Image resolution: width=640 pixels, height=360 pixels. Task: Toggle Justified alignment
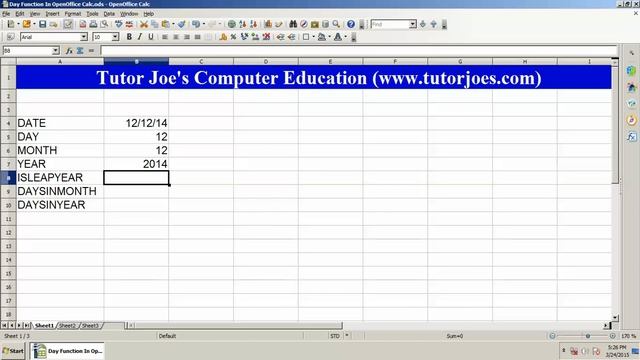click(x=198, y=37)
